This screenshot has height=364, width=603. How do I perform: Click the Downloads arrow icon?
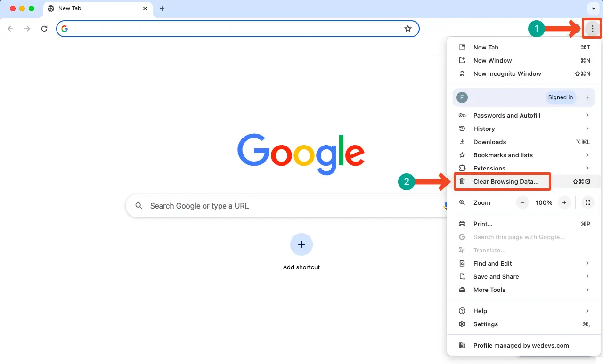[462, 142]
